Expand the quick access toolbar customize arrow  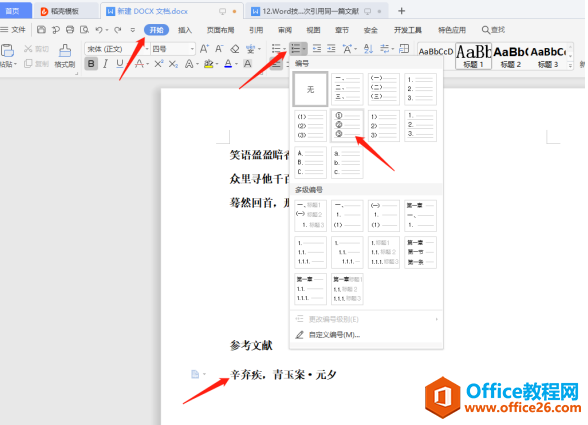[x=132, y=30]
